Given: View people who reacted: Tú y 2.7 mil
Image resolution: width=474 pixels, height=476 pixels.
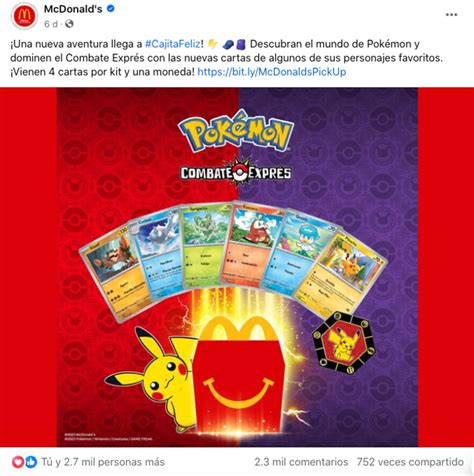Looking at the screenshot, I should 103,462.
